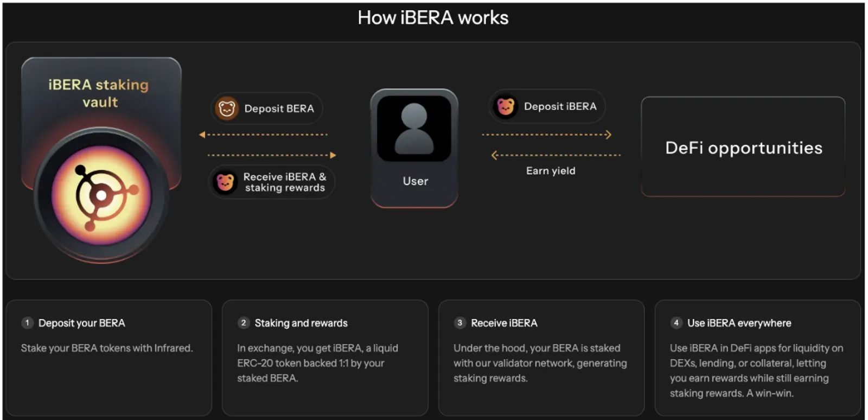Open the DeFi opportunities box
Viewport: 868px width, 420px height.
743,147
